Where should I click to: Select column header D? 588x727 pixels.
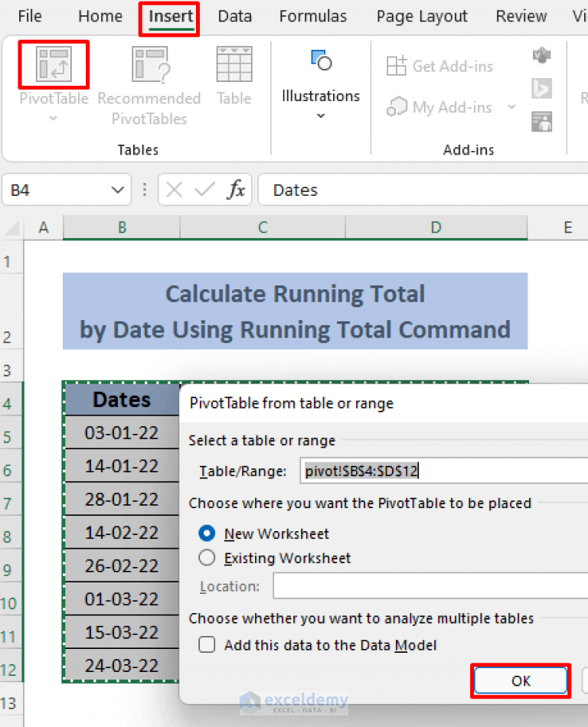(x=436, y=227)
